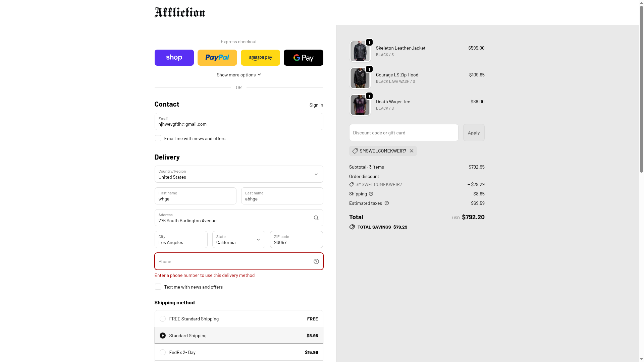644x362 pixels.
Task: Open the State dropdown
Action: [238, 240]
